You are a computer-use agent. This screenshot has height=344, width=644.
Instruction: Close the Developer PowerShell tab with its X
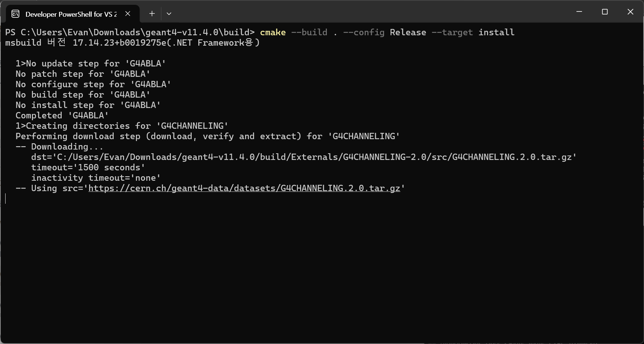tap(128, 14)
